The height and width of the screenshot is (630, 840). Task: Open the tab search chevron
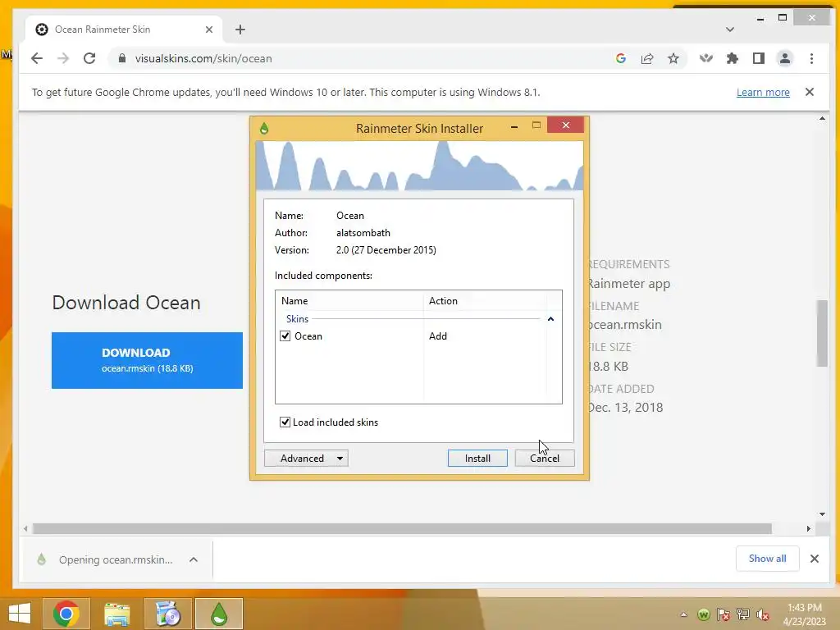point(729,30)
